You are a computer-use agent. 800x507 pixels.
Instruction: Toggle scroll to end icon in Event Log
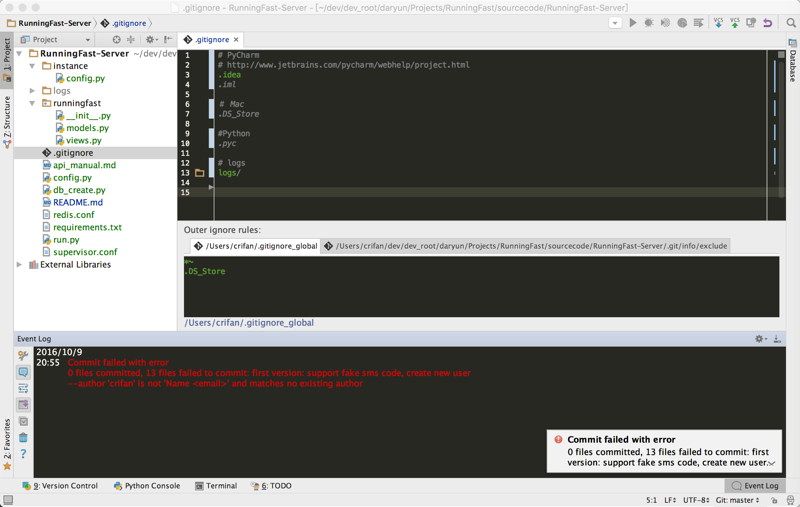tap(23, 404)
